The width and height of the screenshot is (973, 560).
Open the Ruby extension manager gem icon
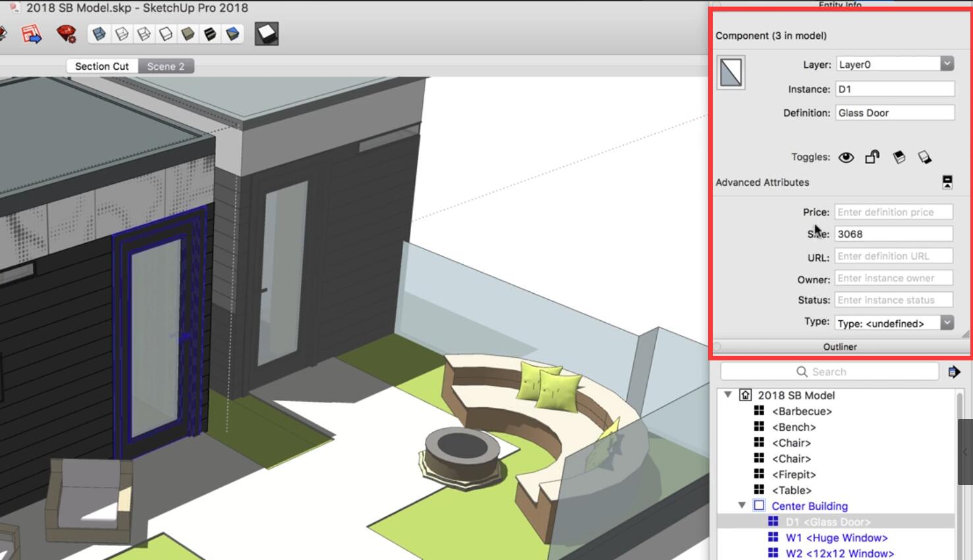[66, 34]
